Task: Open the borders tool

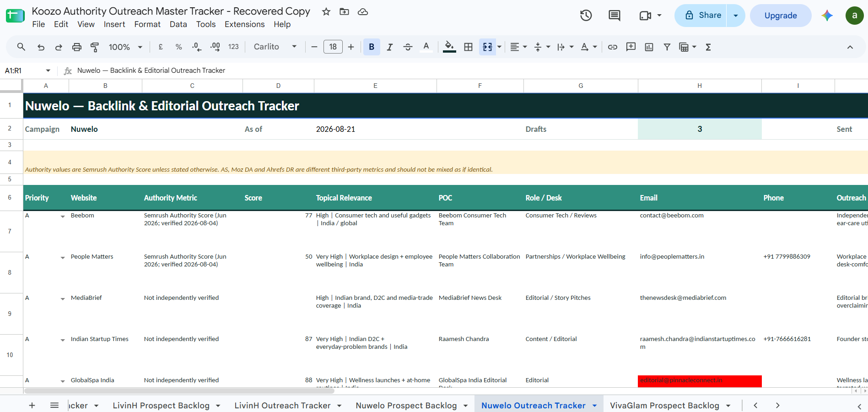Action: [x=468, y=47]
